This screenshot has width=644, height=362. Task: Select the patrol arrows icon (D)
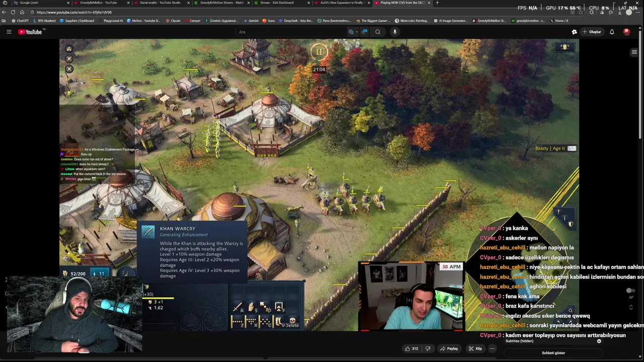265,307
